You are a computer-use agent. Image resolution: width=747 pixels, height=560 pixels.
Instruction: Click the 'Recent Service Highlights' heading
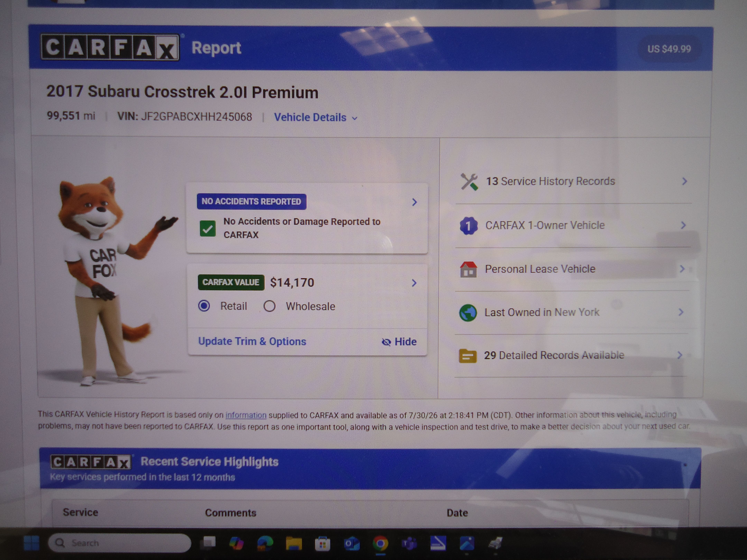click(209, 462)
